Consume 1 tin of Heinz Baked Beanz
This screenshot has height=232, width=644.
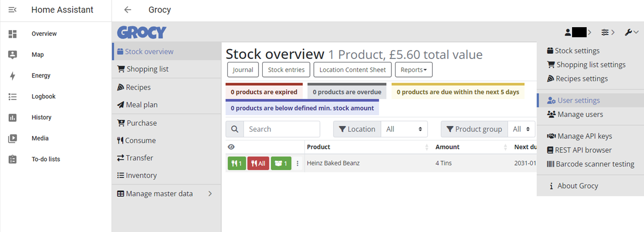click(x=236, y=164)
